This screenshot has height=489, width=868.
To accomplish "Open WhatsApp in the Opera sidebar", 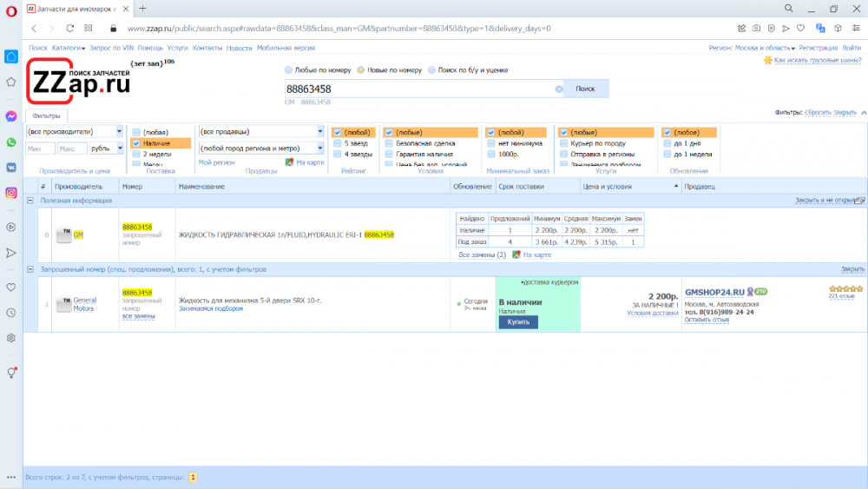I will pos(11,142).
